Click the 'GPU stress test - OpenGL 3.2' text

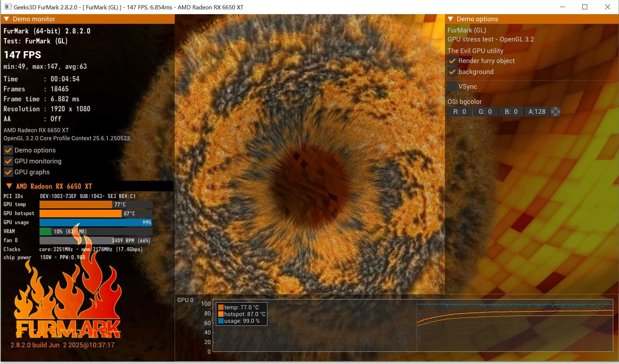click(491, 39)
